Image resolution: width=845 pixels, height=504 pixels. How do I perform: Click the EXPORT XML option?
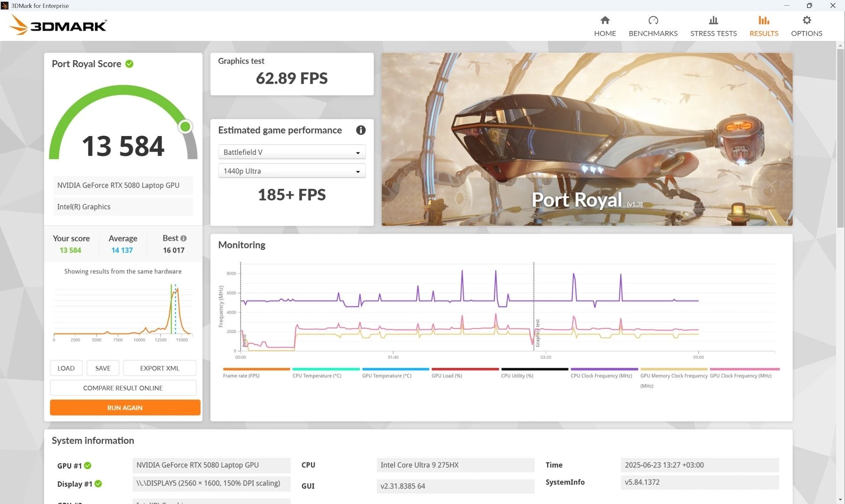pos(159,368)
